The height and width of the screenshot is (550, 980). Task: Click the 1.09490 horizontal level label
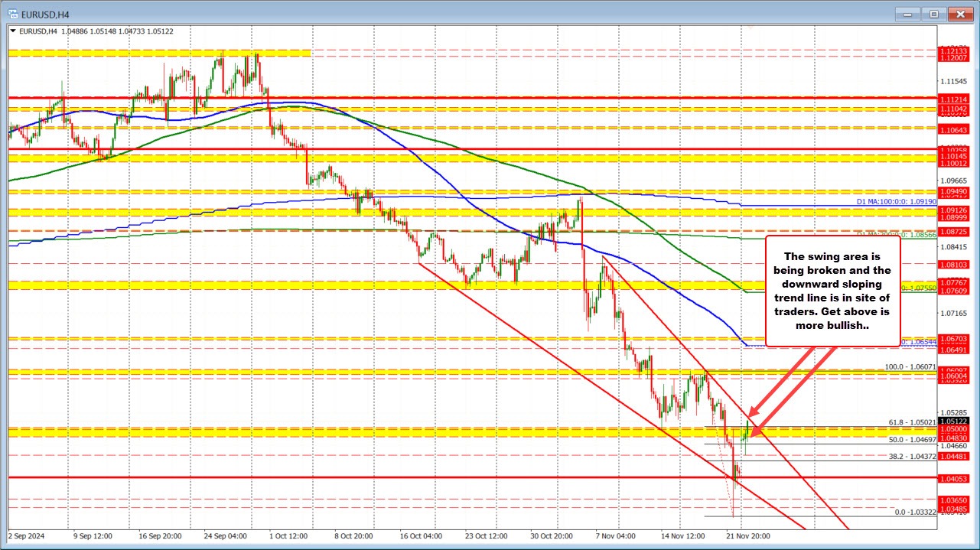[x=953, y=192]
